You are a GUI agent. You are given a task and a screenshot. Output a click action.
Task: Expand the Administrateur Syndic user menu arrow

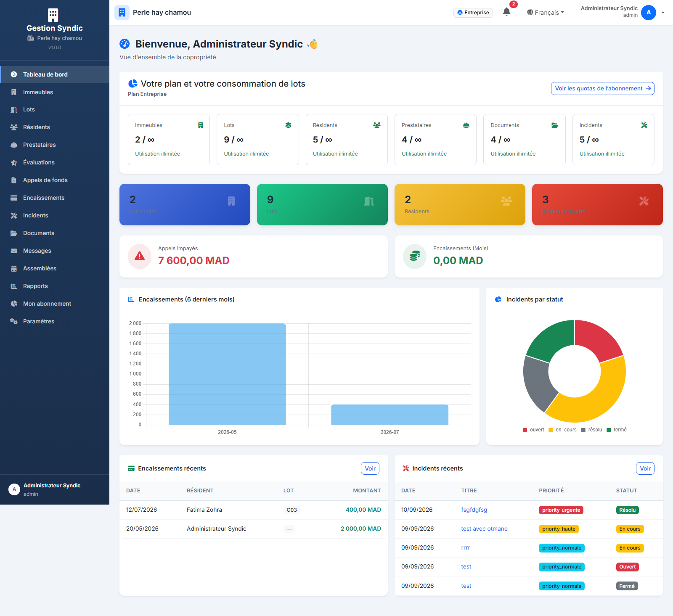click(x=663, y=13)
